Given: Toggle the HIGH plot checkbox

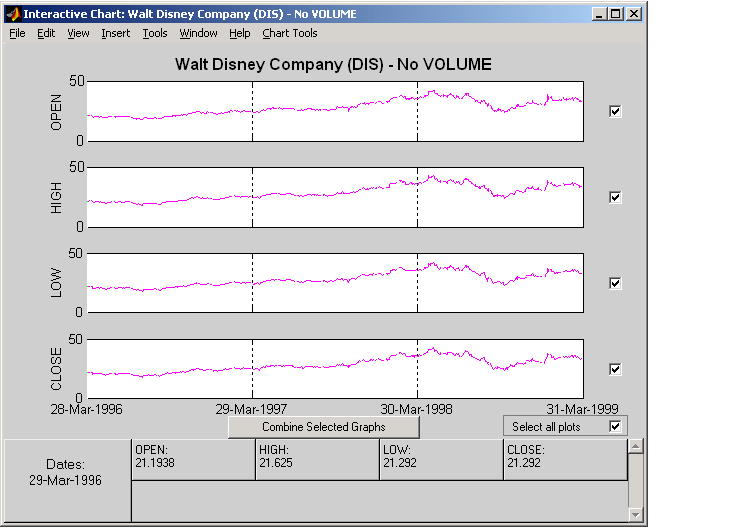Looking at the screenshot, I should (x=615, y=197).
